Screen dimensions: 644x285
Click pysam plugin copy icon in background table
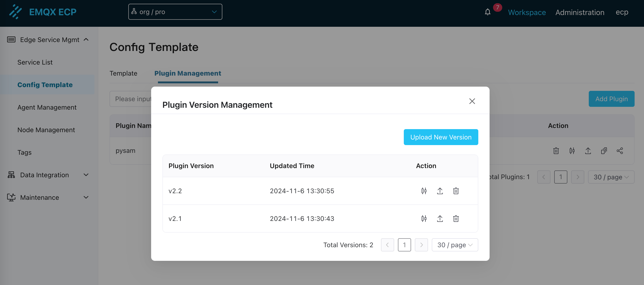click(604, 151)
